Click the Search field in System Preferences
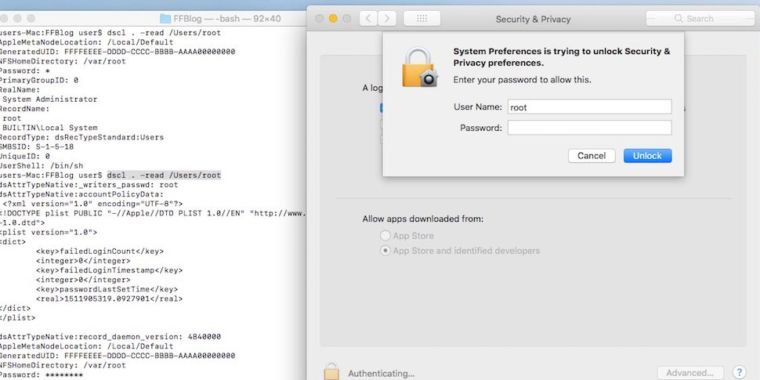This screenshot has height=380, width=760. click(x=700, y=18)
